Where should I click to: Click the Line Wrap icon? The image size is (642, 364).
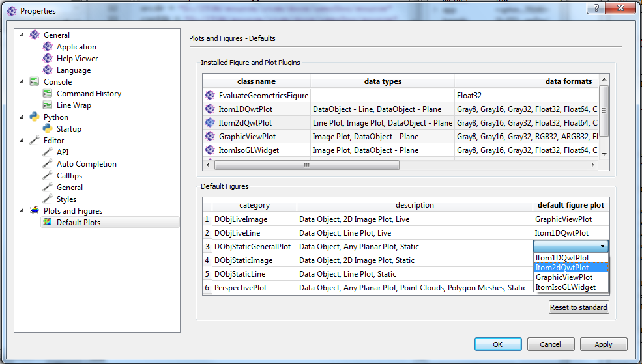tap(48, 105)
